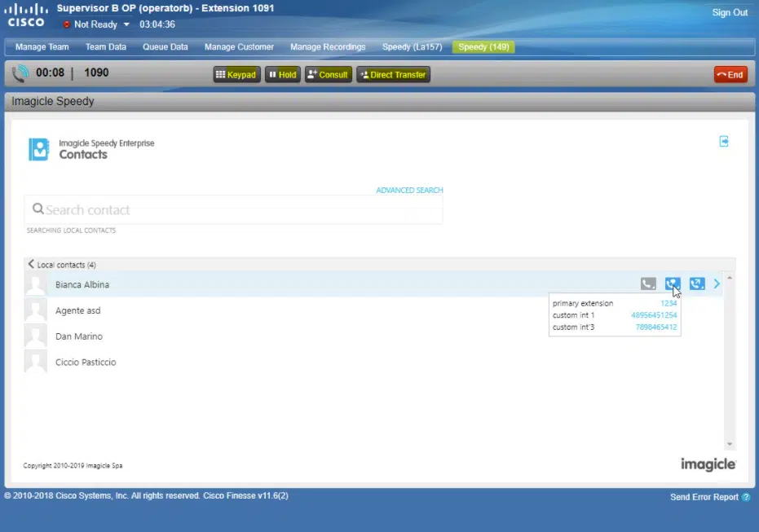This screenshot has height=532, width=759.
Task: Click the blind transfer icon for Bianca Albina
Action: tap(697, 284)
